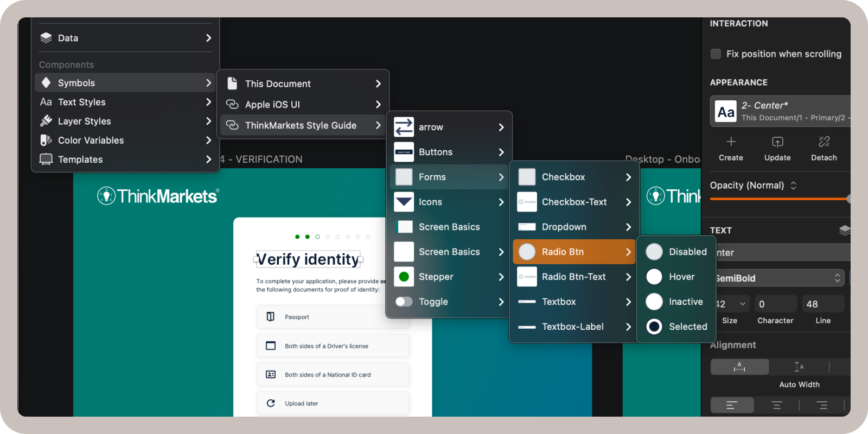Click the Apple iOS UI library link icon
The height and width of the screenshot is (434, 868).
coord(232,104)
